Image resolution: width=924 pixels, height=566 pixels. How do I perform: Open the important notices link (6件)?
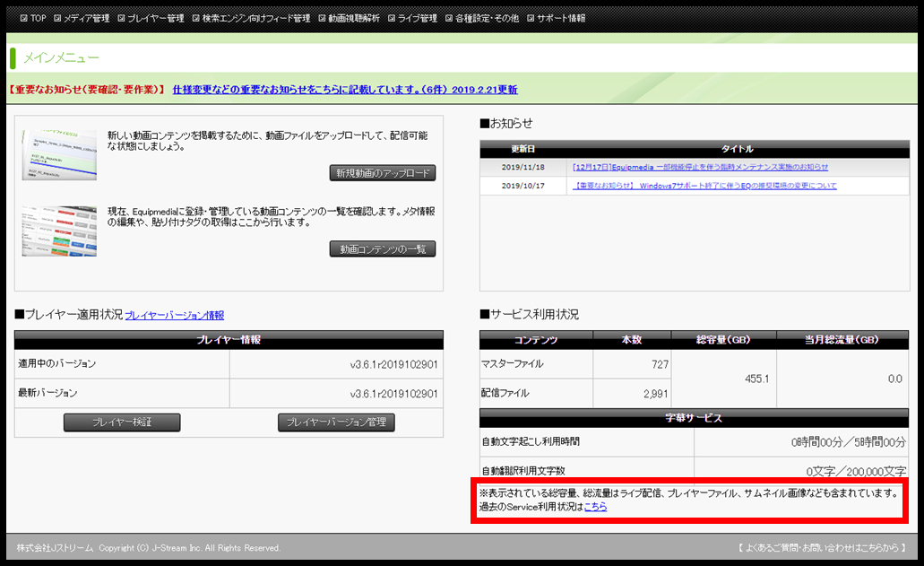[x=345, y=90]
